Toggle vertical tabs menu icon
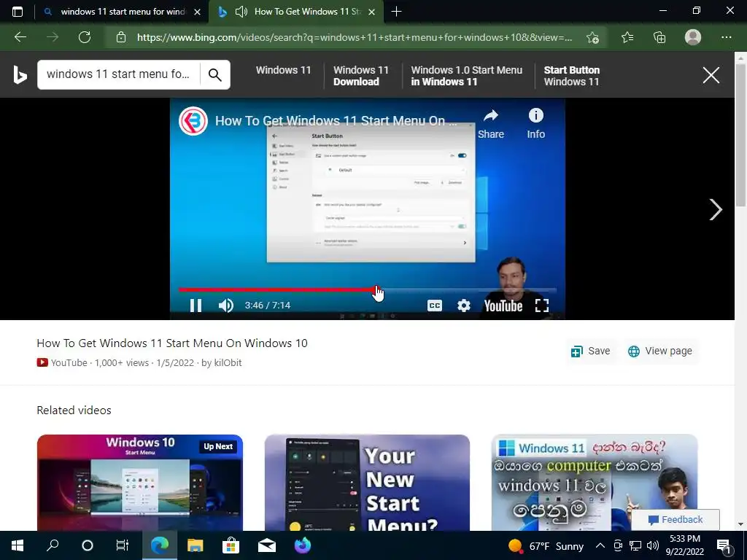The image size is (747, 560). coord(18,12)
